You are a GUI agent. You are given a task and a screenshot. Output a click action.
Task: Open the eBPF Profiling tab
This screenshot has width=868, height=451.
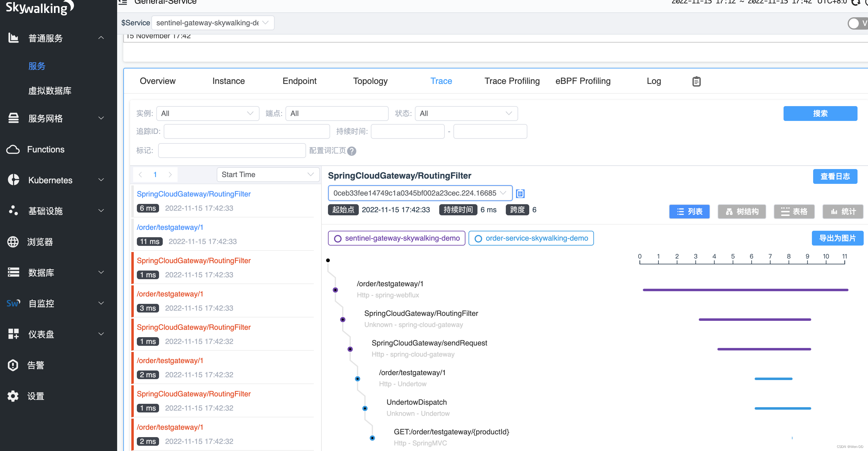point(583,81)
